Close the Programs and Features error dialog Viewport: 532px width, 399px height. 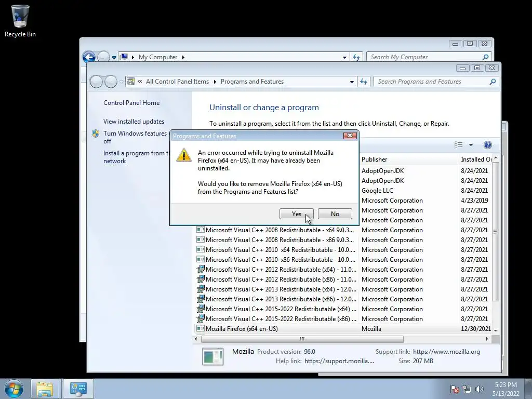[350, 136]
